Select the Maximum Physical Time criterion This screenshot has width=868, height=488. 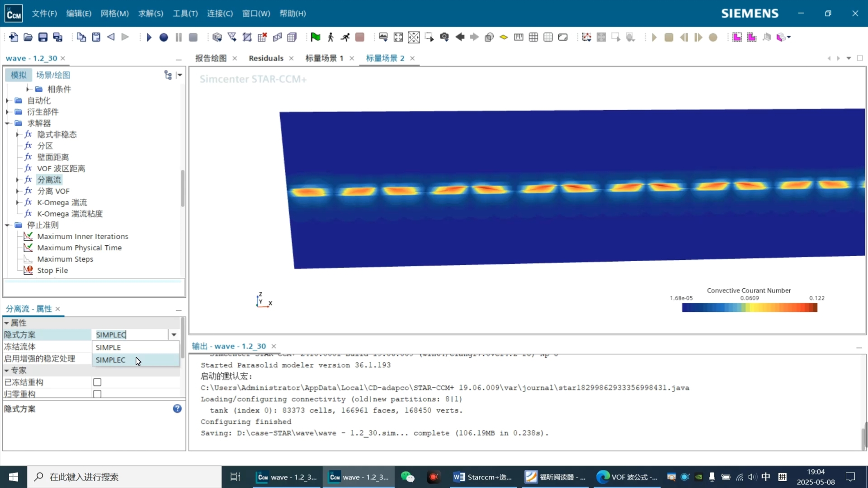(79, 248)
